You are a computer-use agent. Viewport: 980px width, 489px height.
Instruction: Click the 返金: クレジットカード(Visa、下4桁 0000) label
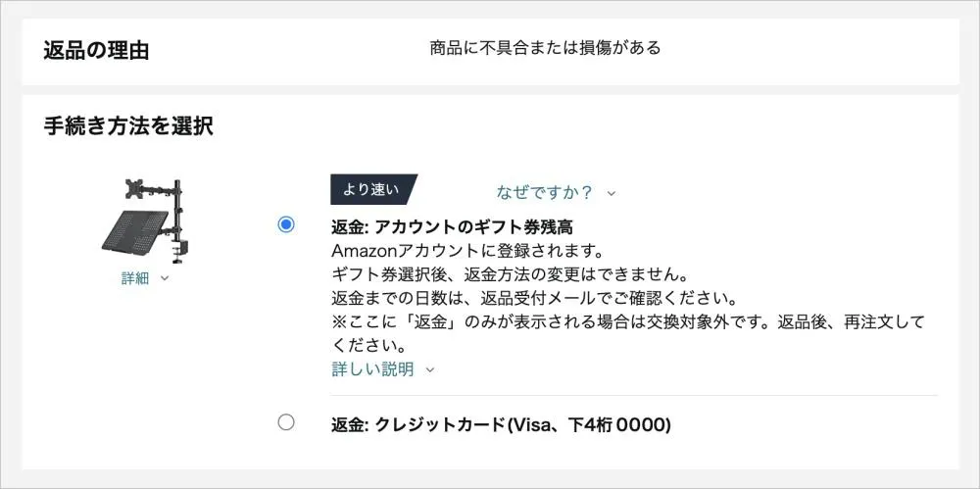click(501, 424)
